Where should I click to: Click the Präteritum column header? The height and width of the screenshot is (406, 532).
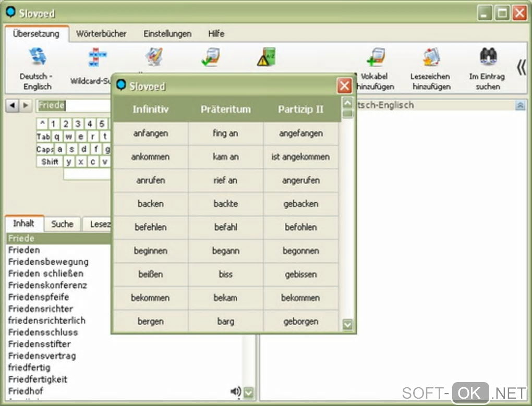point(226,109)
